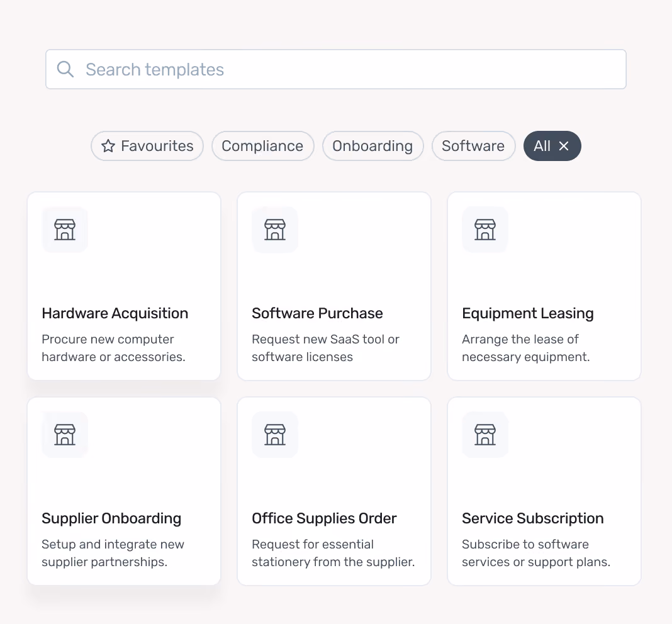Show only Favourites templates
This screenshot has width=672, height=624.
[x=147, y=146]
